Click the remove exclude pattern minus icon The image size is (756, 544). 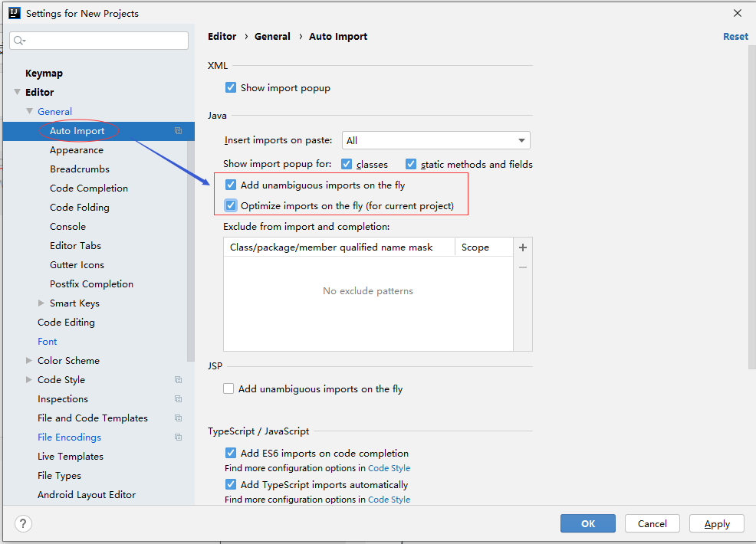[523, 267]
